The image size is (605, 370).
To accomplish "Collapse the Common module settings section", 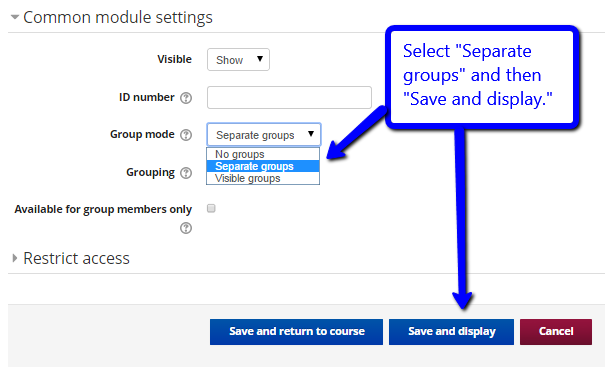I will [112, 17].
